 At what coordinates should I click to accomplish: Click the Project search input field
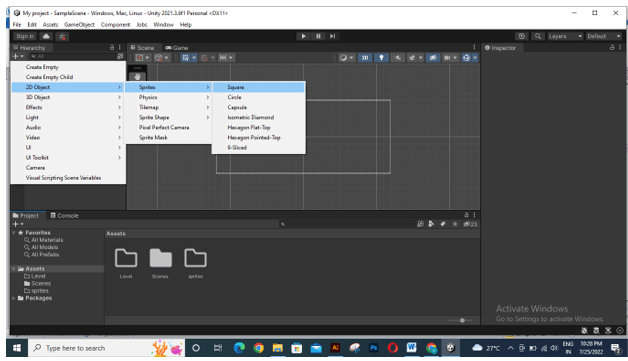[347, 224]
